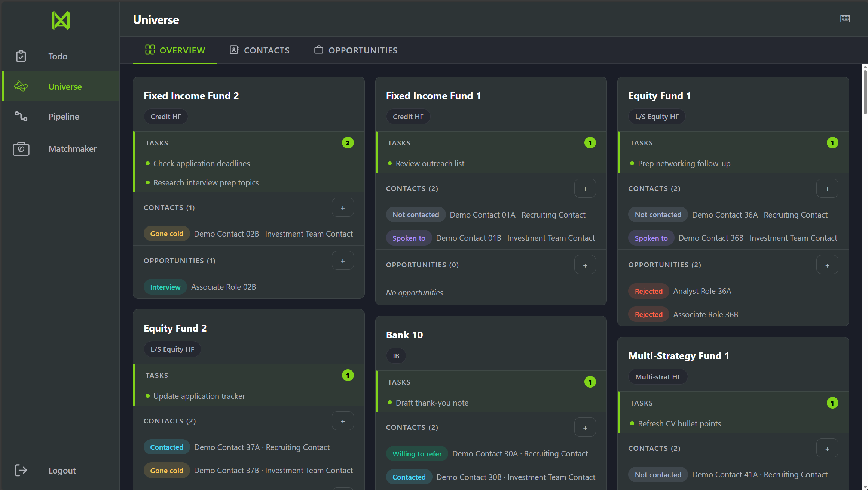Click the green app logo icon
The width and height of the screenshot is (868, 490).
[61, 20]
